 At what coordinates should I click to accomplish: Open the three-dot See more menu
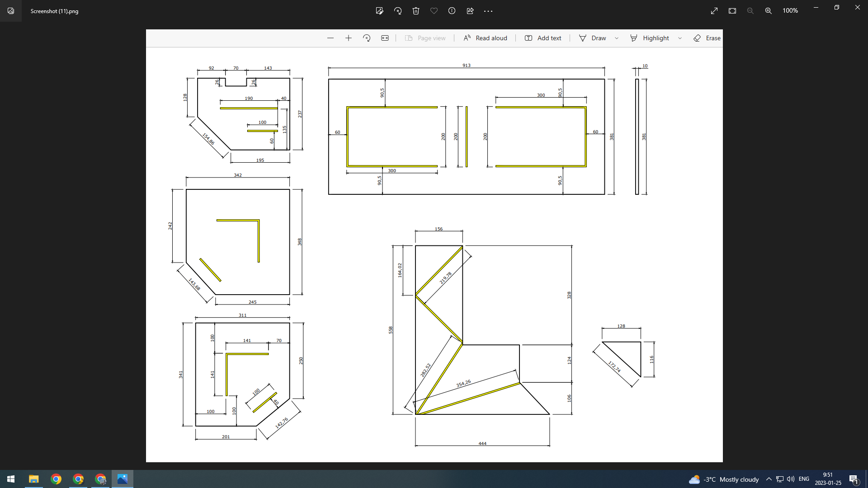coord(488,11)
